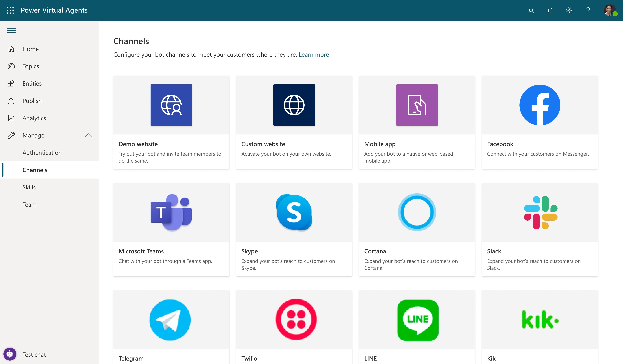Open the Microsoft Teams channel tile
This screenshot has width=623, height=364.
(171, 230)
